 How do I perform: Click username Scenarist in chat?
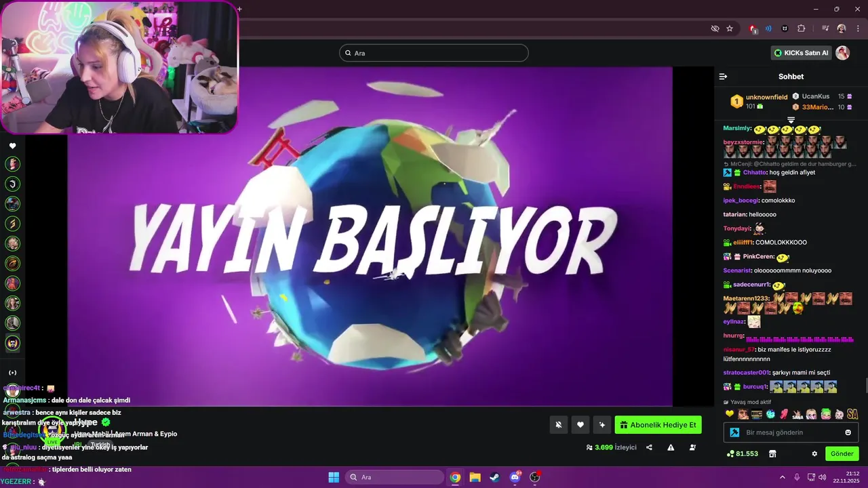click(738, 270)
